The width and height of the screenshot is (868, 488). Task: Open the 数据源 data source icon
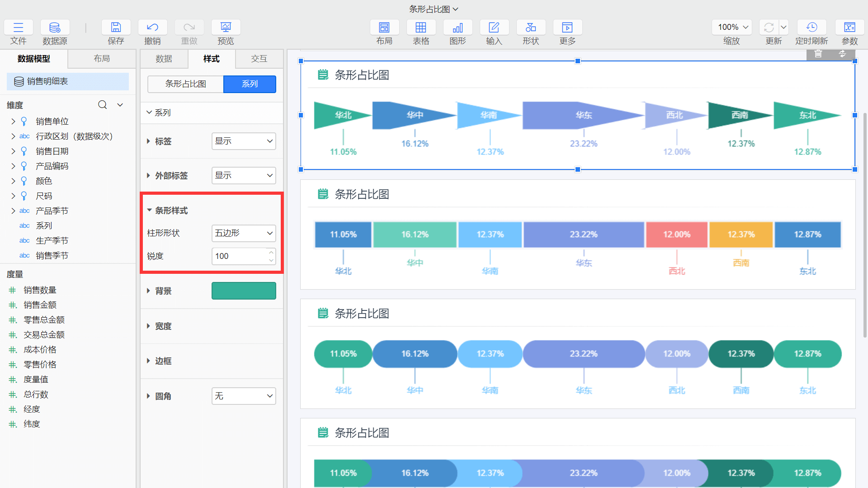click(x=55, y=28)
